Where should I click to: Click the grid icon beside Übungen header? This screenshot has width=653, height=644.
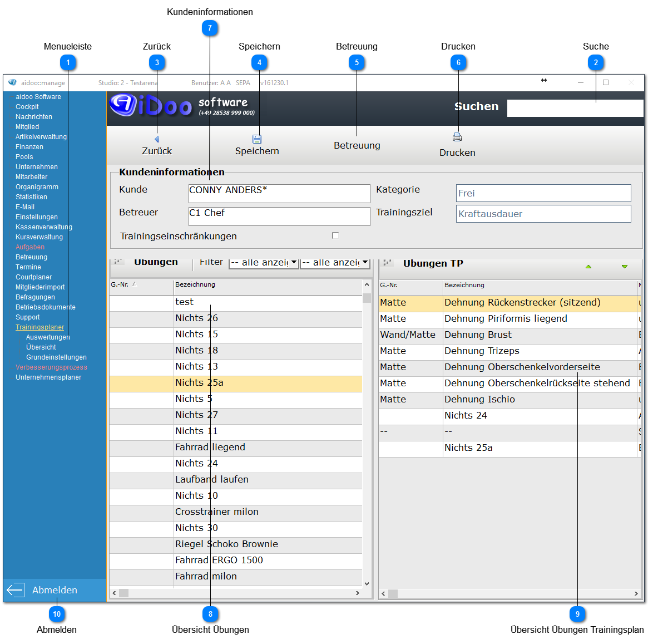pyautogui.click(x=118, y=262)
